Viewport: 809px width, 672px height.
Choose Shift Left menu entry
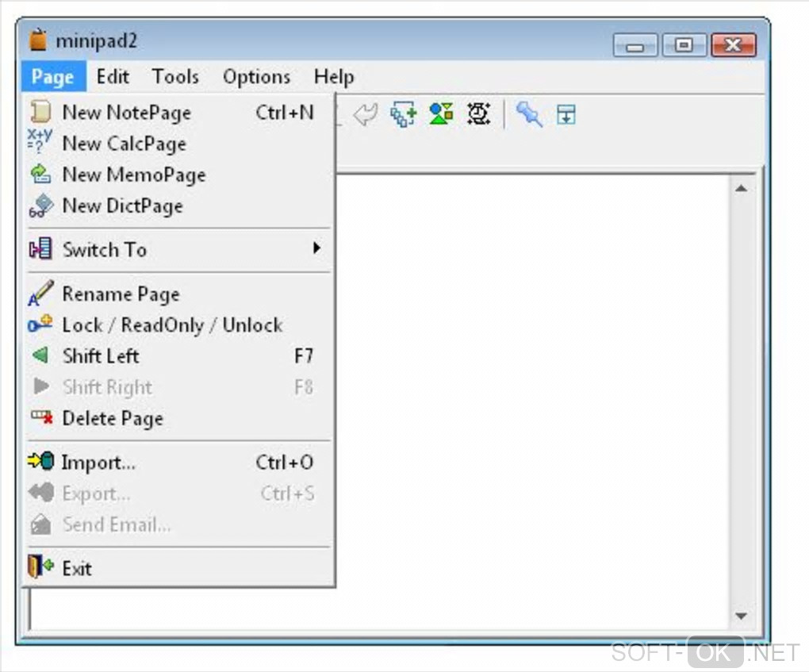point(178,355)
